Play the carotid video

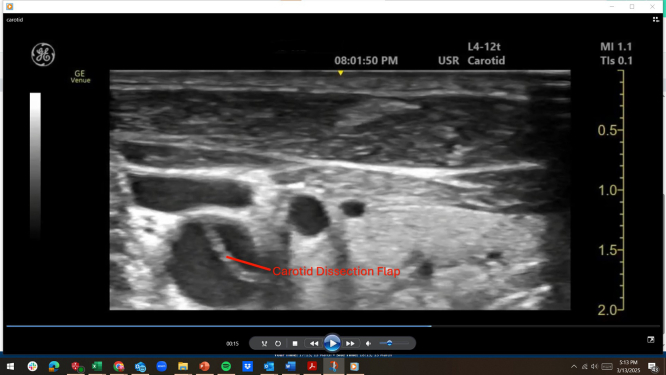(332, 343)
